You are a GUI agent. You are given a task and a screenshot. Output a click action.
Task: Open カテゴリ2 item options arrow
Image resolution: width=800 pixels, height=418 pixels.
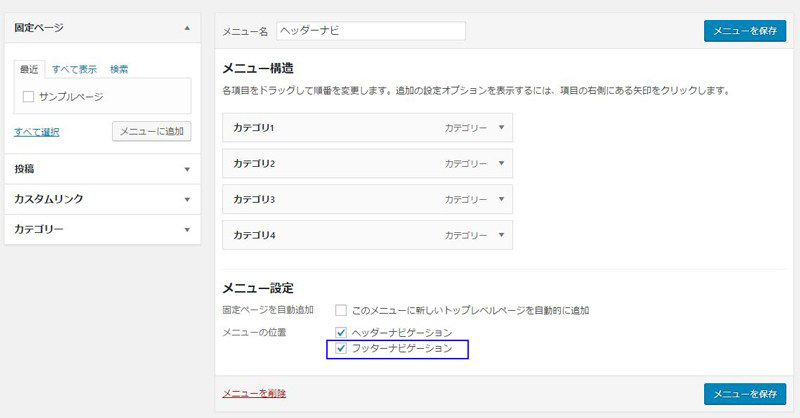tap(502, 163)
